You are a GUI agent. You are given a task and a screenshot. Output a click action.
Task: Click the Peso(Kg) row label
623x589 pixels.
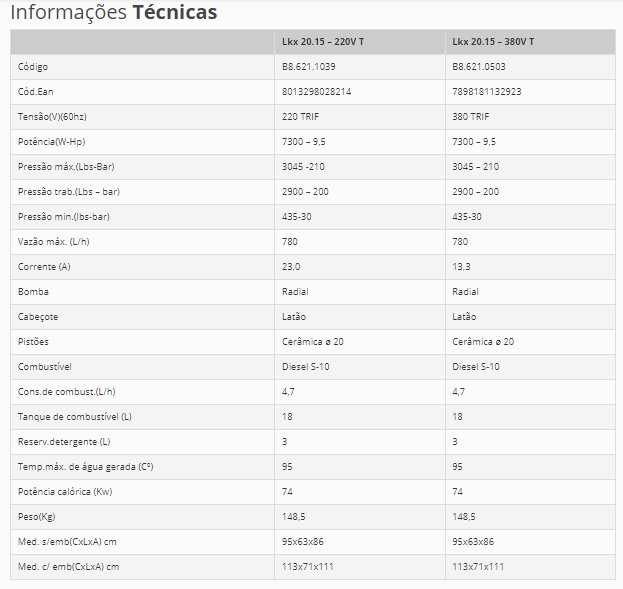[37, 517]
